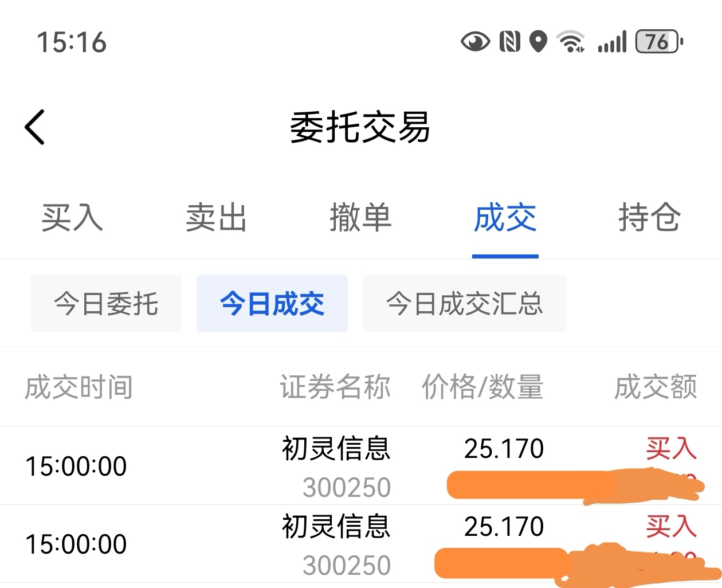Screen dimensions: 722x588
Task: Tap the 成交额 column header
Action: tap(656, 387)
